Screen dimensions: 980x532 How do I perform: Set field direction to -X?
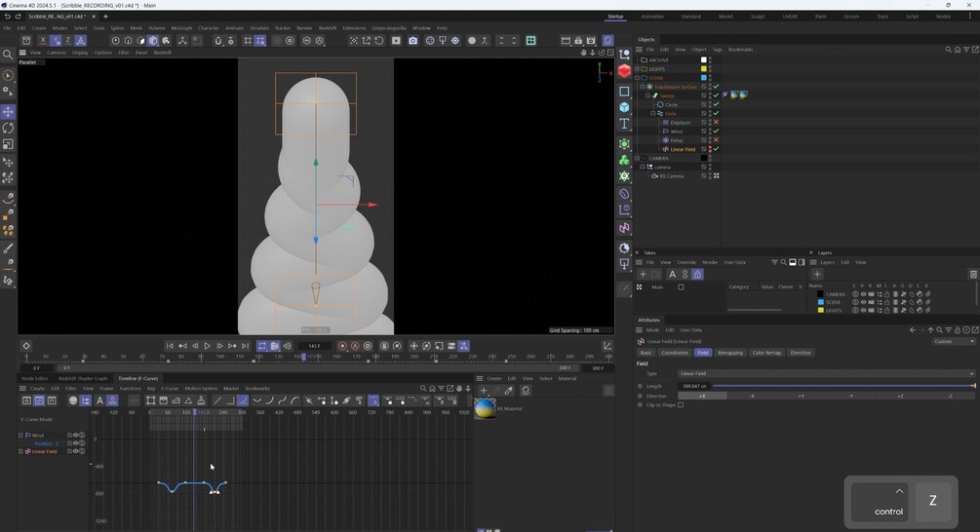click(x=752, y=396)
